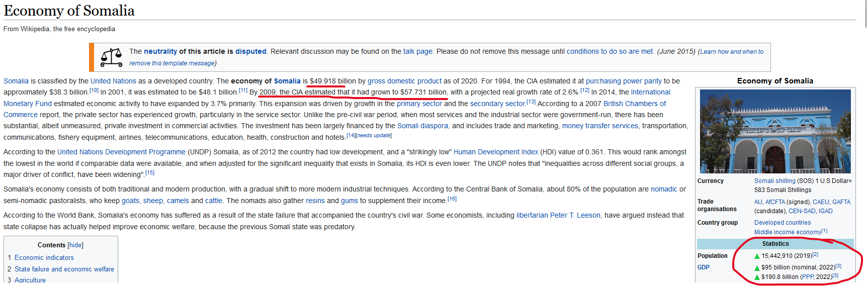Click remove this template message link
The image size is (868, 286).
(x=171, y=63)
